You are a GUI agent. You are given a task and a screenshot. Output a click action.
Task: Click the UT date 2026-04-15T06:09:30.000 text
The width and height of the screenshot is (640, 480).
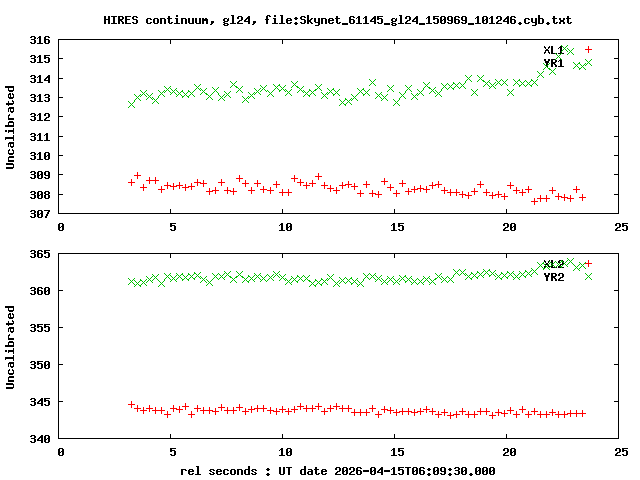pyautogui.click(x=387, y=471)
